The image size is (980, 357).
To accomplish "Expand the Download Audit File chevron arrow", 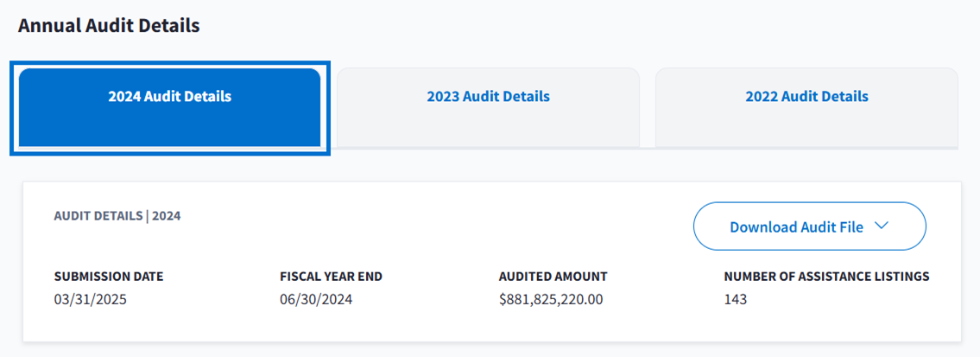I will tap(882, 226).
